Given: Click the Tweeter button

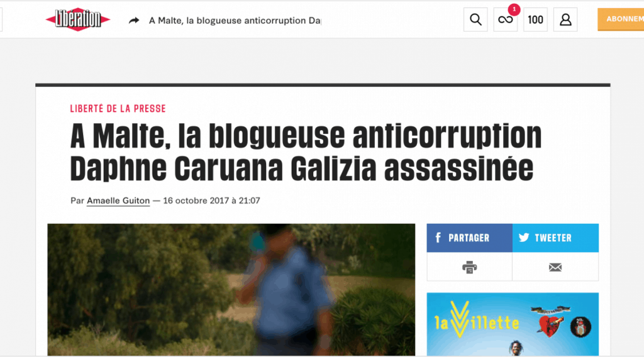Looking at the screenshot, I should point(555,238).
